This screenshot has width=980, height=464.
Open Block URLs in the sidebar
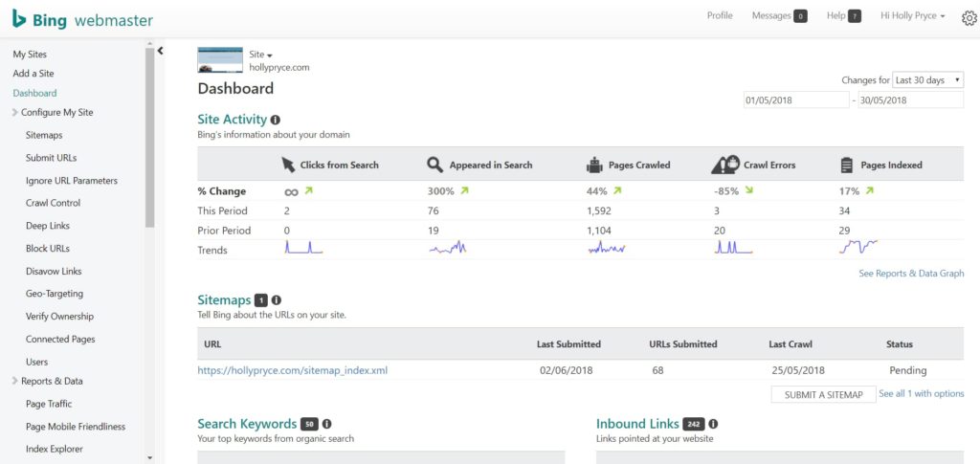pyautogui.click(x=48, y=249)
